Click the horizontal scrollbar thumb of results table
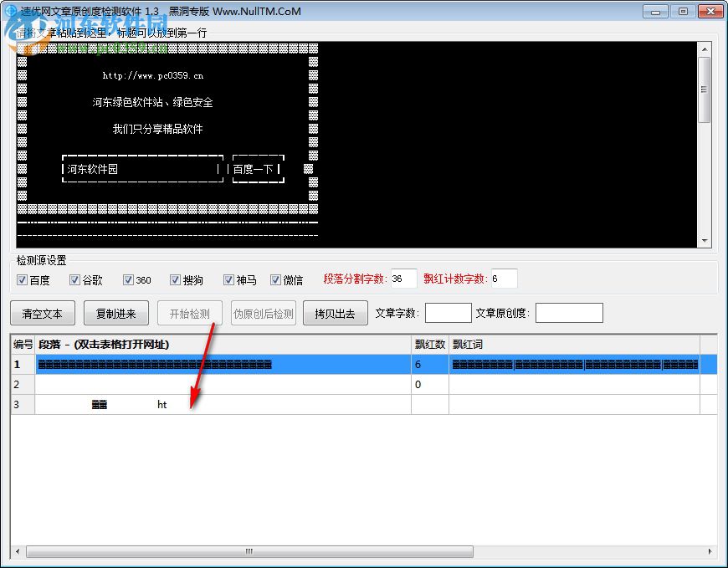 point(250,551)
